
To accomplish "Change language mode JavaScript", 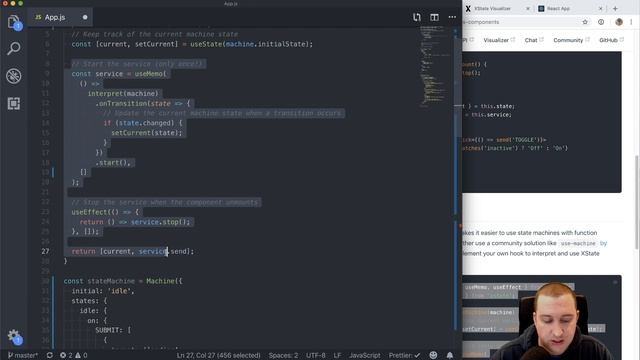I will pos(364,356).
